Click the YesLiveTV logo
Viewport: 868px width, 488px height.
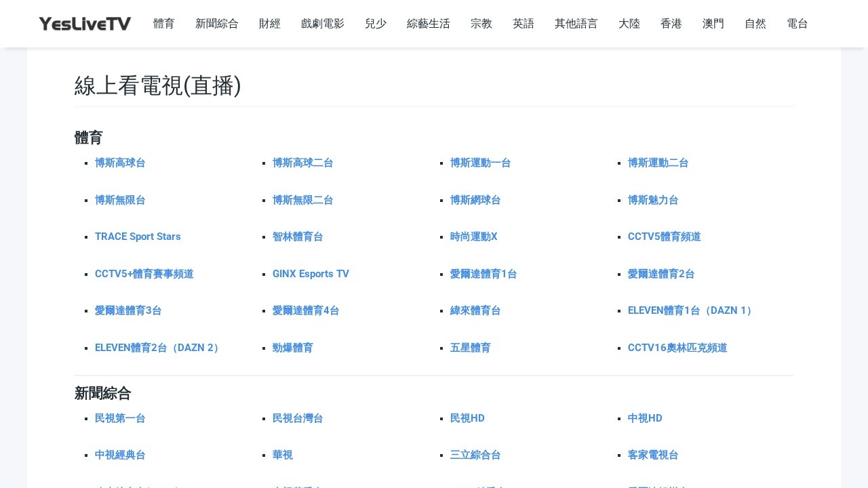[x=85, y=24]
